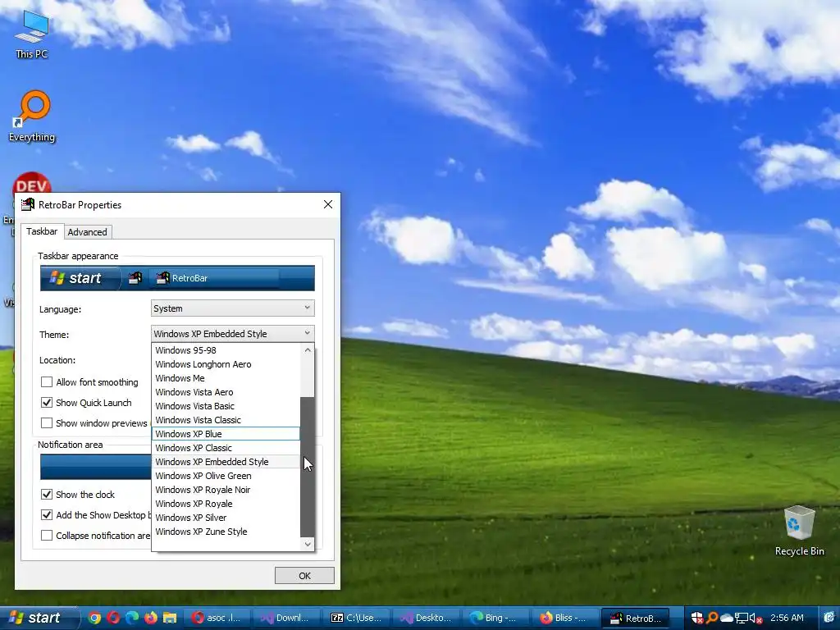Viewport: 840px width, 630px height.
Task: Open the Language dropdown
Action: coord(232,308)
